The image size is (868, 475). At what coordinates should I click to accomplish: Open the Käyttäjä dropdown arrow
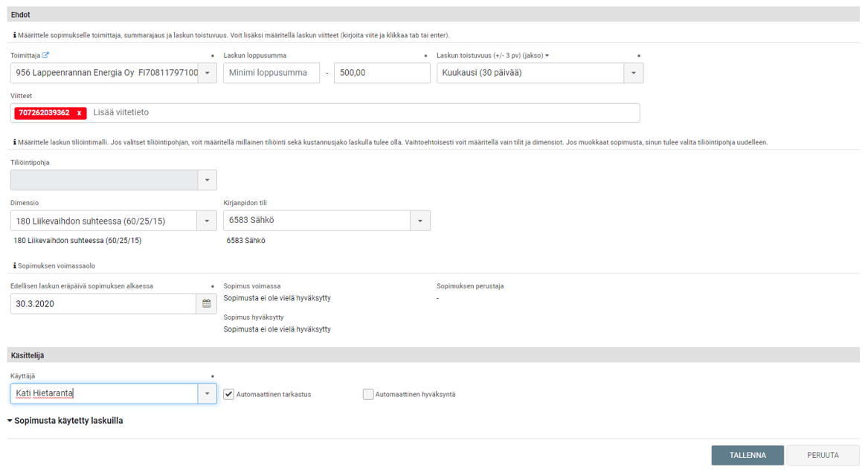click(x=207, y=394)
